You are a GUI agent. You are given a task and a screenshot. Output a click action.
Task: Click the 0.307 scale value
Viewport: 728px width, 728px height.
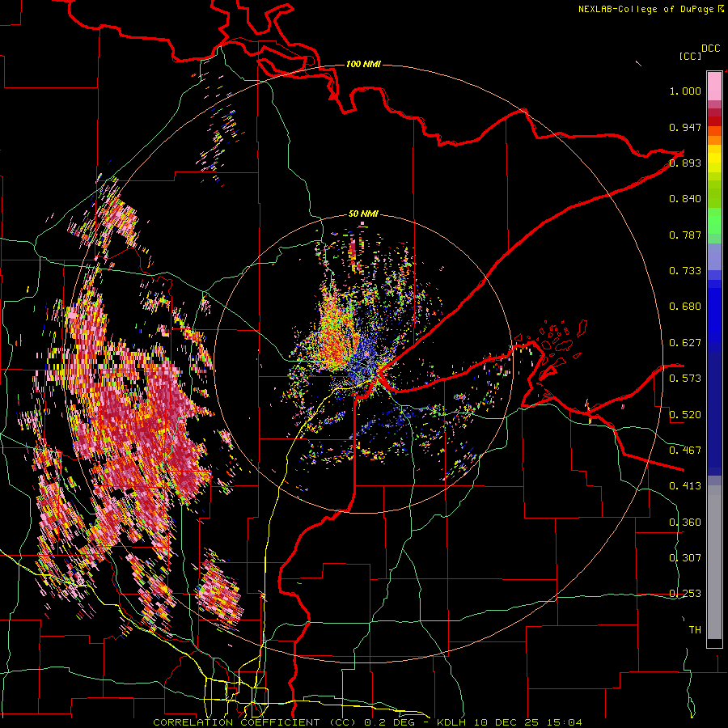pos(685,558)
